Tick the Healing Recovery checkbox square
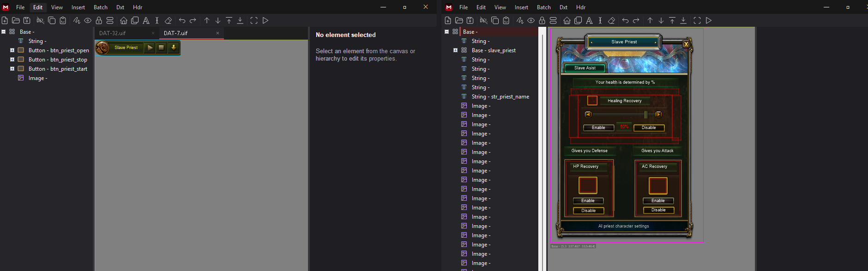Viewport: 868px width, 271px height. click(x=592, y=100)
